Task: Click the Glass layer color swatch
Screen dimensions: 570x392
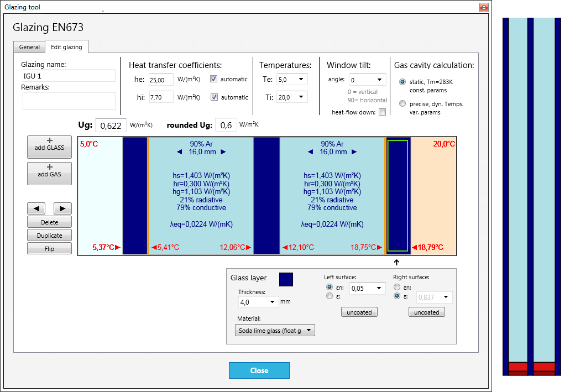Action: click(286, 279)
